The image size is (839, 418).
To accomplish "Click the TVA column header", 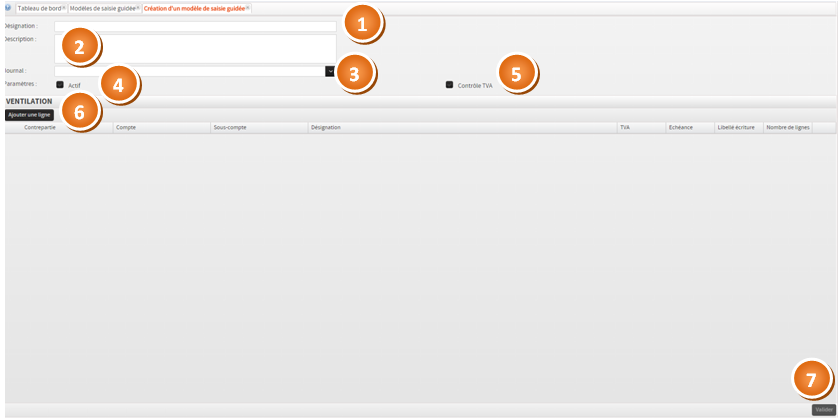I will click(x=641, y=127).
